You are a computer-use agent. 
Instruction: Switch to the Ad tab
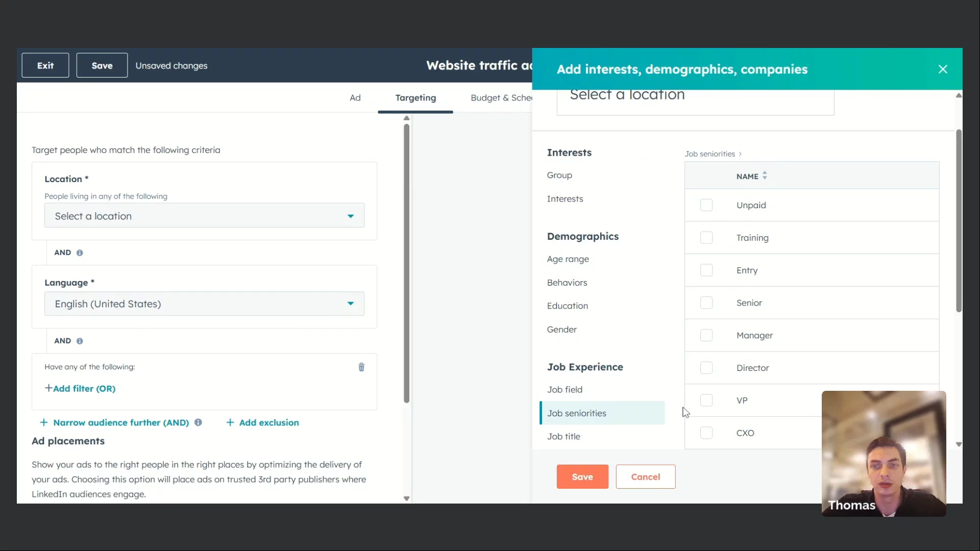[x=355, y=97]
